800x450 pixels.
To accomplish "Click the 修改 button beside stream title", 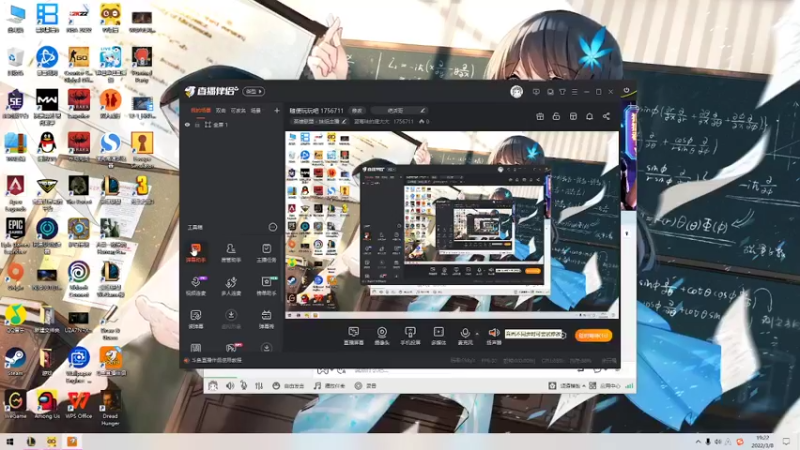I will coord(357,111).
